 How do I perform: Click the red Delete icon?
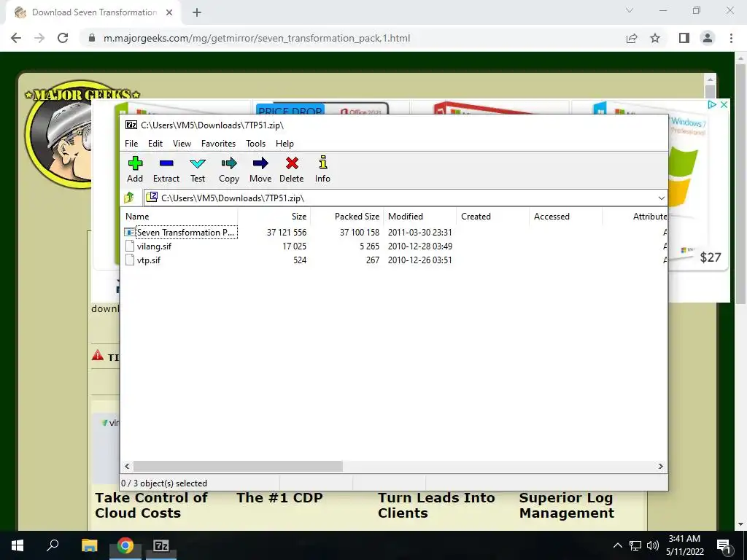(x=292, y=169)
